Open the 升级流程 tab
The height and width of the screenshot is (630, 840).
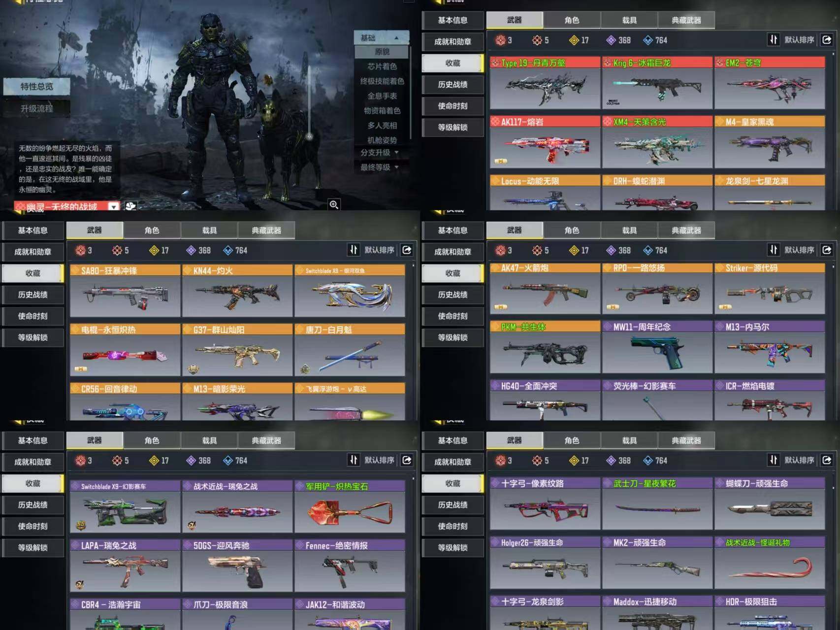37,108
